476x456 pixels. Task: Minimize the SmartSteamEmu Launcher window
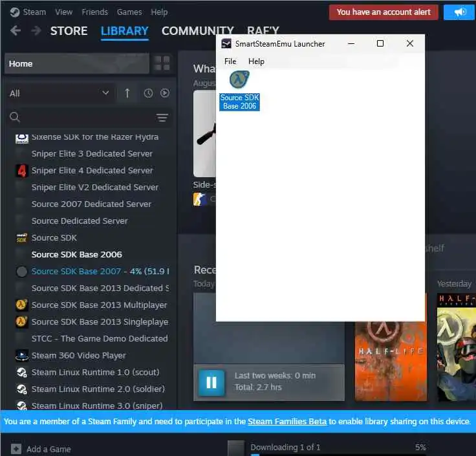[x=351, y=43]
